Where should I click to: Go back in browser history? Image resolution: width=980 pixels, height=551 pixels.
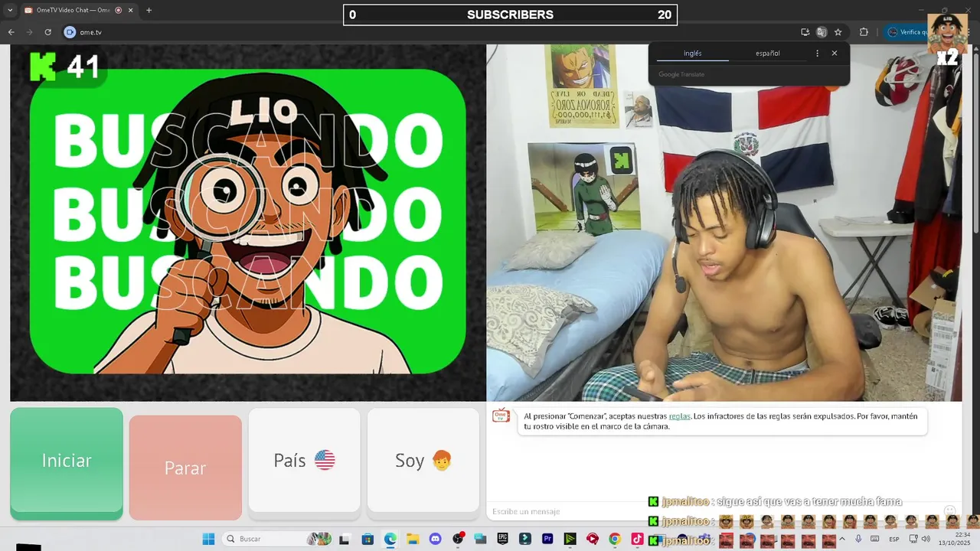[11, 32]
